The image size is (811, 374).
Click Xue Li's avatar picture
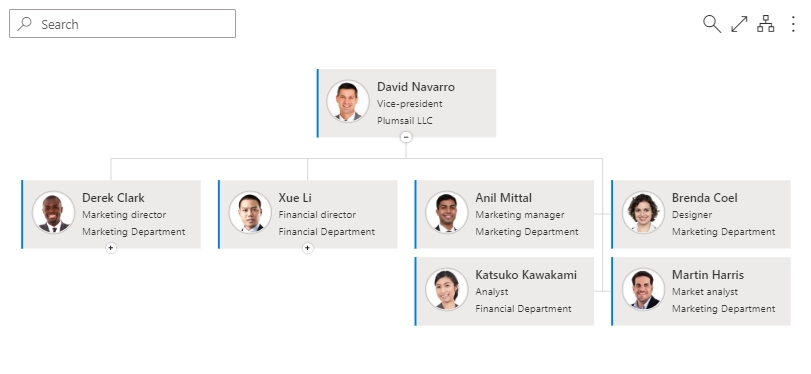coord(250,213)
